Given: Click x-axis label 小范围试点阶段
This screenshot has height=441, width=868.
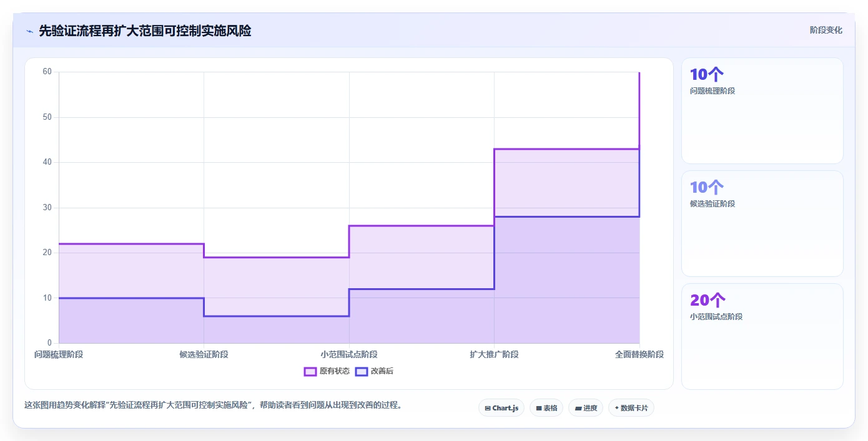Looking at the screenshot, I should click(x=349, y=354).
